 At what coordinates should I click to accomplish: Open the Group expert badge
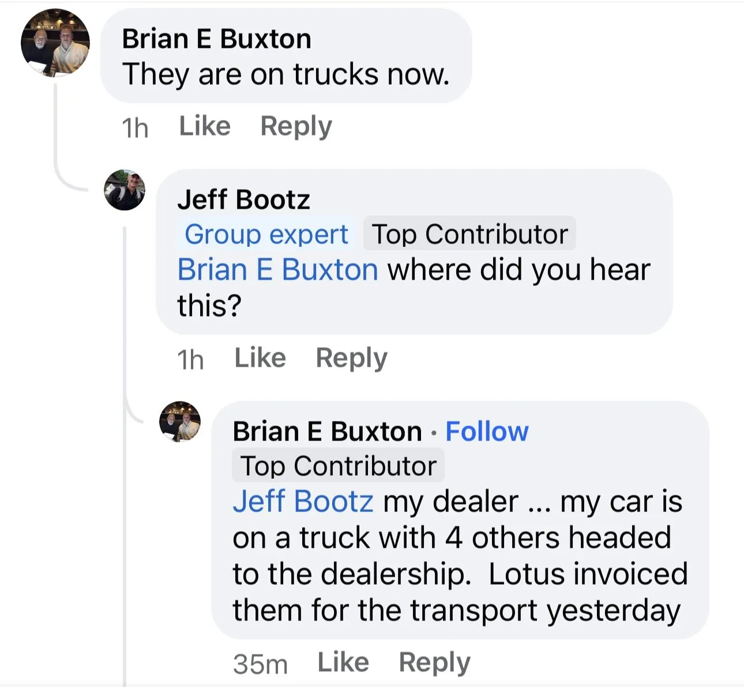(x=266, y=234)
